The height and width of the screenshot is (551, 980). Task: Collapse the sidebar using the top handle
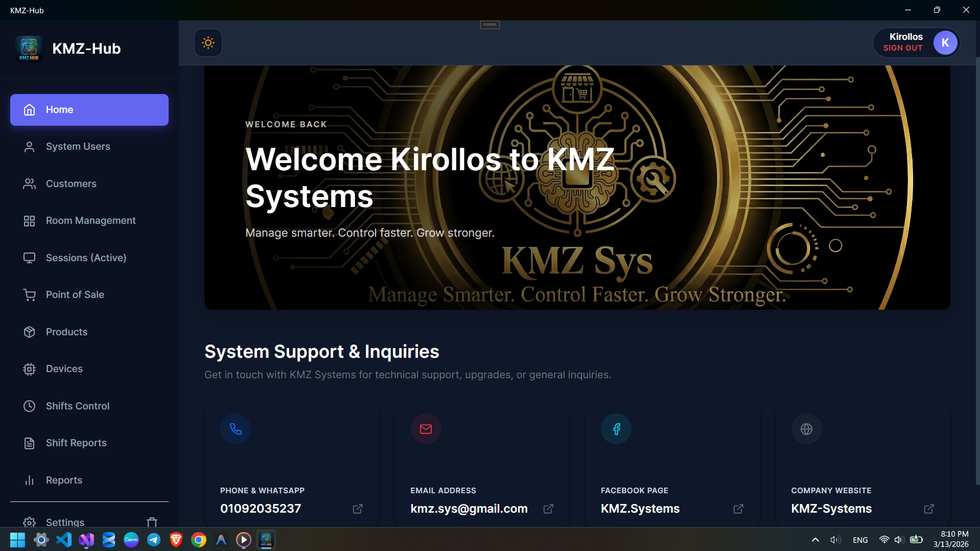[x=489, y=24]
